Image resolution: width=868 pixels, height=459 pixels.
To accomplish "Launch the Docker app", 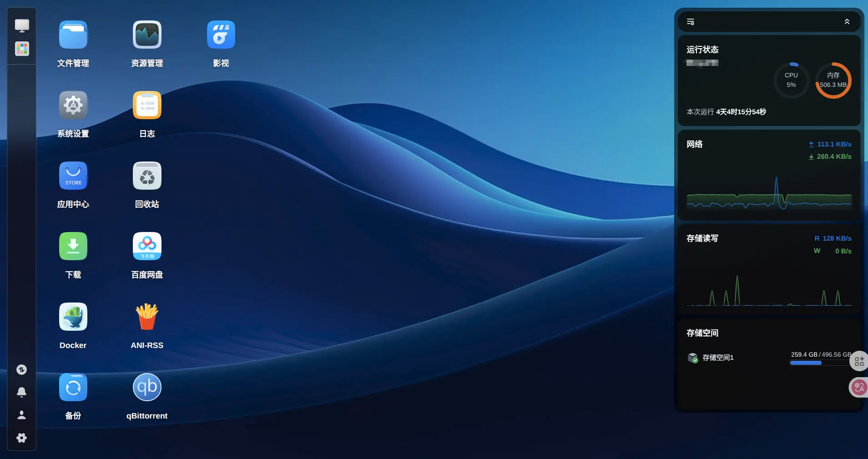I will tap(73, 317).
